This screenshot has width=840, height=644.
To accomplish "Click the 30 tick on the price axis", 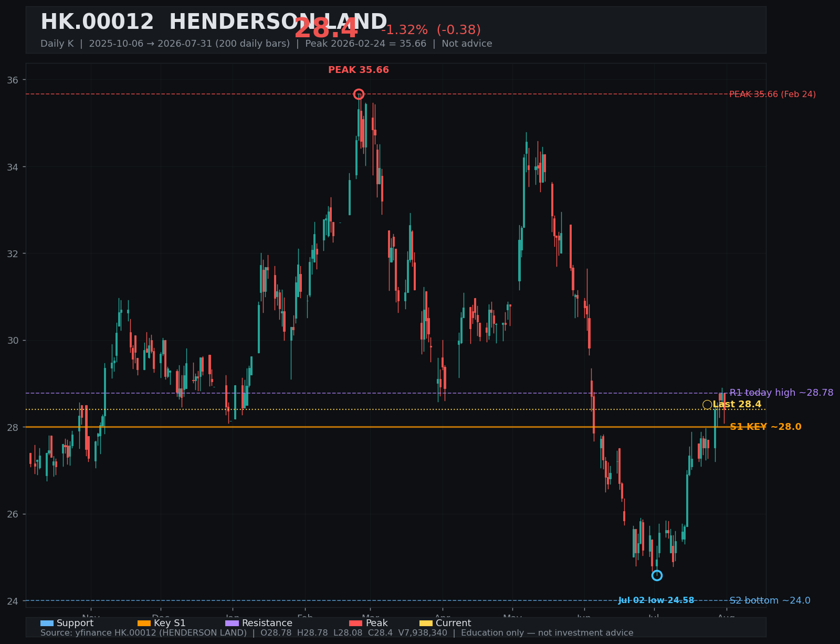I will 13,341.
